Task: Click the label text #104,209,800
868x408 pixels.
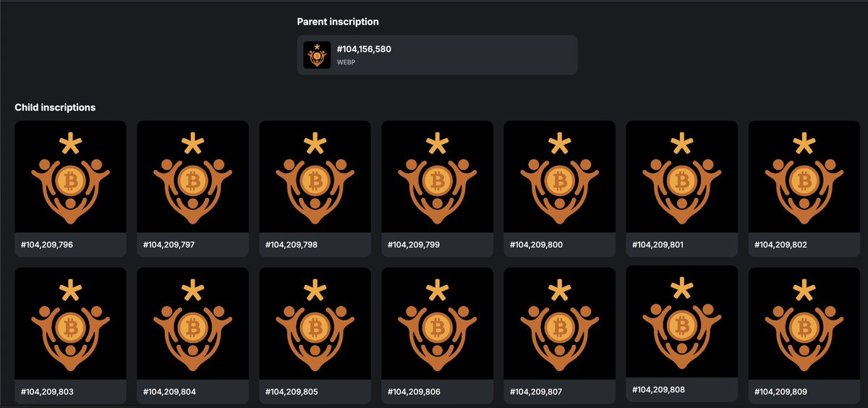Action: click(536, 245)
